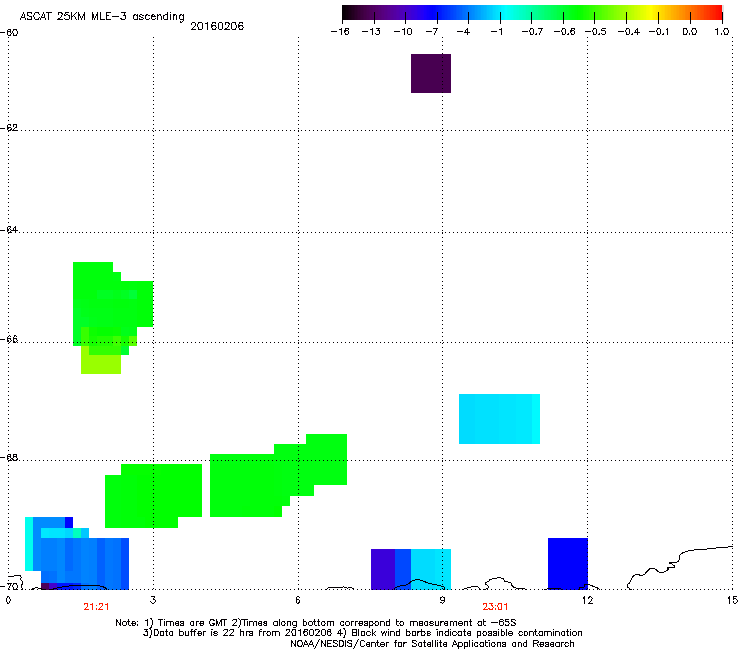Click the latitude label -62 on the left axis
740x650 pixels.
click(9, 128)
